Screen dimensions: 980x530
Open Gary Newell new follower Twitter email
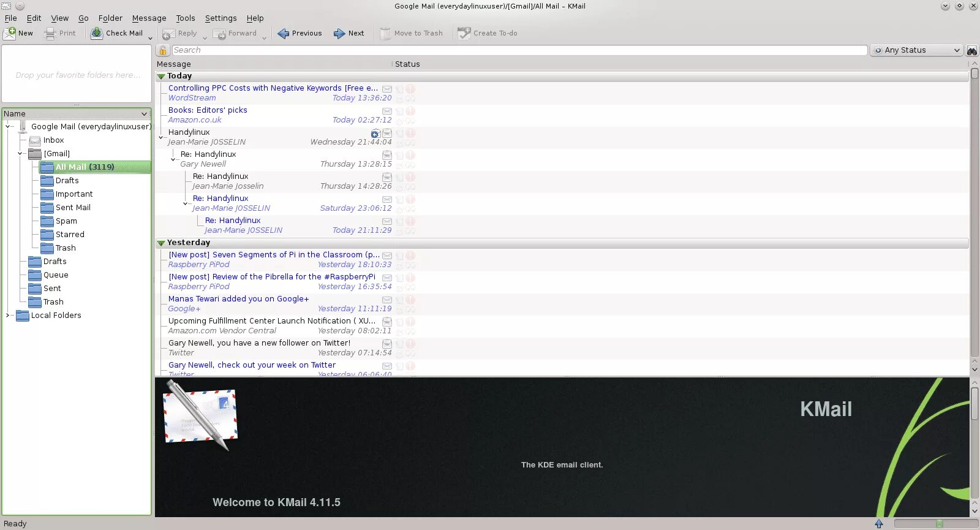tap(259, 343)
